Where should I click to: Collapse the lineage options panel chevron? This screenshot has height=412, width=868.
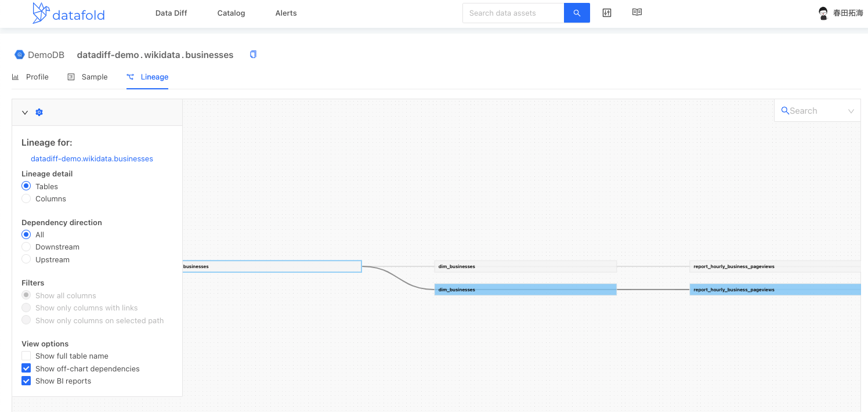pos(25,113)
